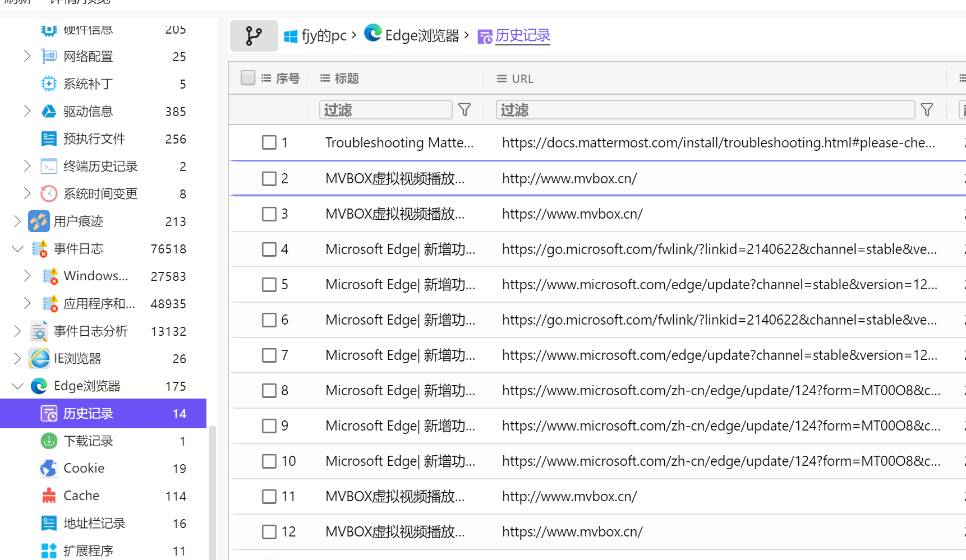Click the 事件日志分析 icon
This screenshot has width=966, height=560.
pyautogui.click(x=39, y=331)
